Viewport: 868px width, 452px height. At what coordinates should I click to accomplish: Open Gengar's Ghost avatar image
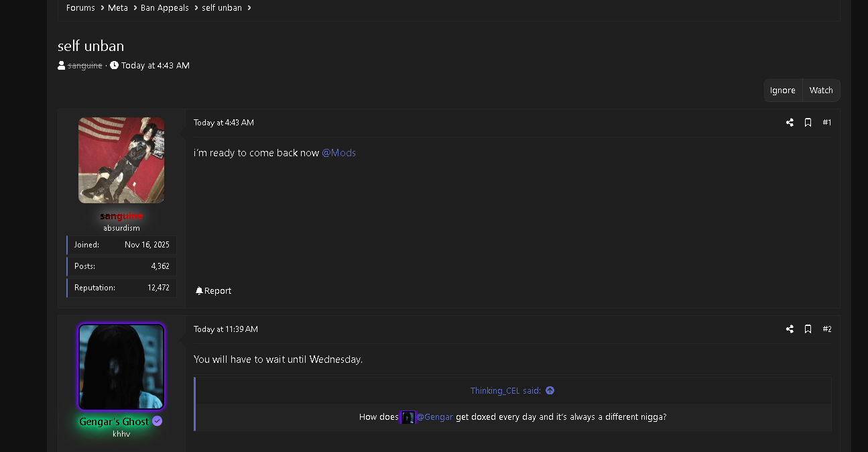121,367
